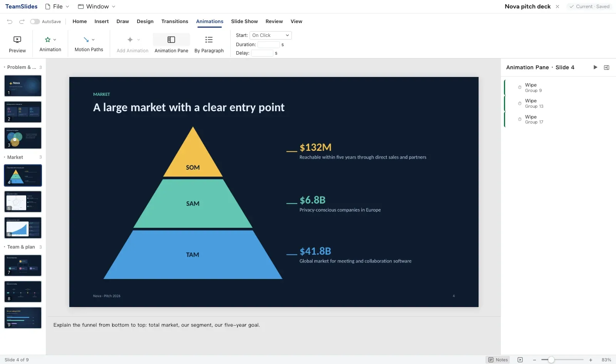Viewport: 616px width, 364px height.
Task: Open the Animation star gallery
Action: [48, 40]
